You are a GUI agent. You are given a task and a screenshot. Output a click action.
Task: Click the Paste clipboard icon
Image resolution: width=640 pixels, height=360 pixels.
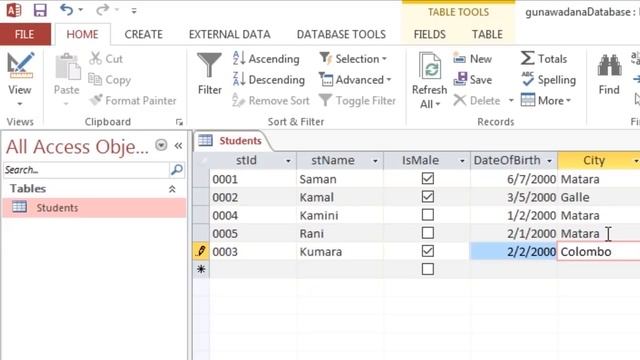(x=67, y=67)
